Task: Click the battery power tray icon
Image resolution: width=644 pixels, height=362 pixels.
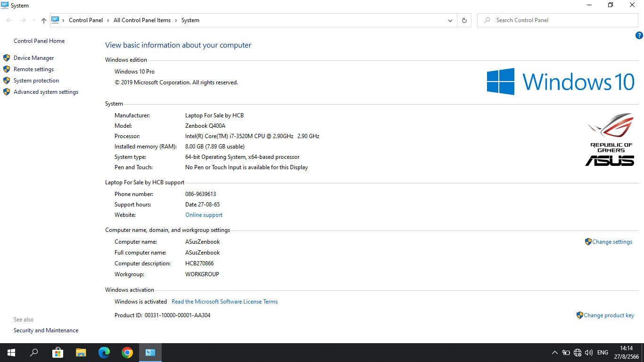Action: [566, 353]
